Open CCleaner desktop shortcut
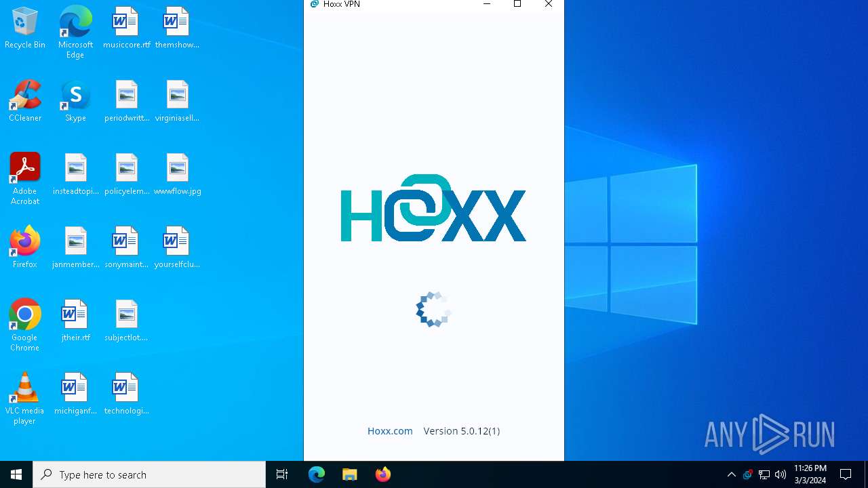This screenshot has height=488, width=868. (x=25, y=101)
